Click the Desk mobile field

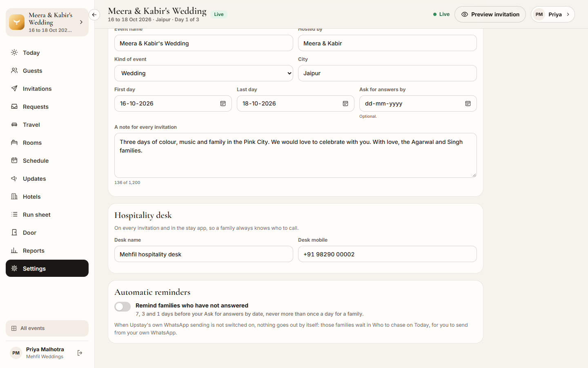[x=388, y=254]
